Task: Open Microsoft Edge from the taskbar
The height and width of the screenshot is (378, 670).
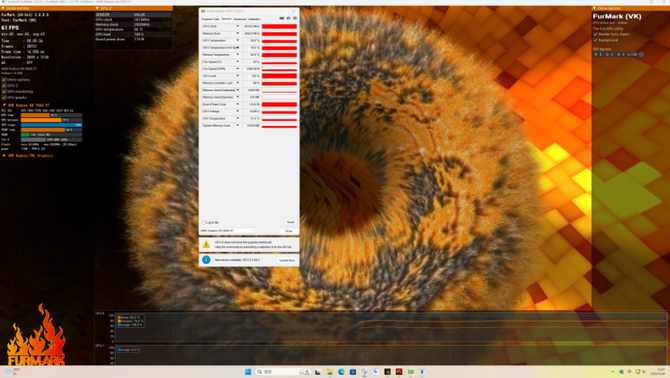Action: click(341, 372)
